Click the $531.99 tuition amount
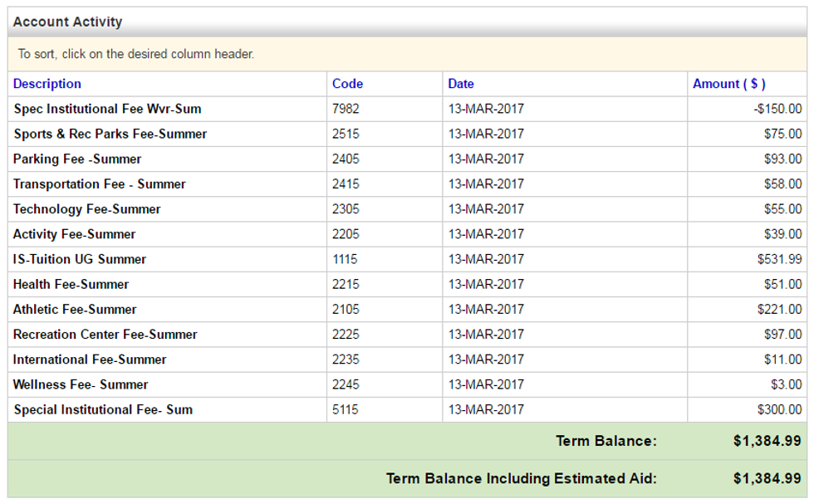The image size is (814, 504). pos(779,259)
